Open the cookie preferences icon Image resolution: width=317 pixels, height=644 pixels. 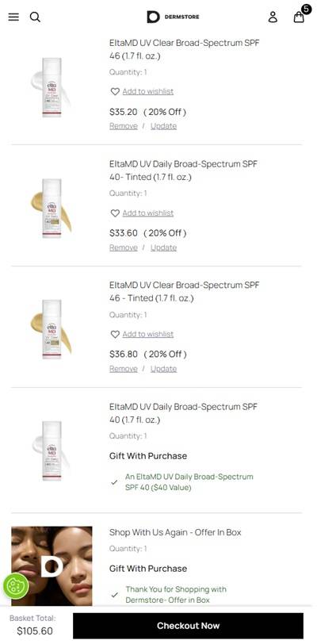(16, 585)
